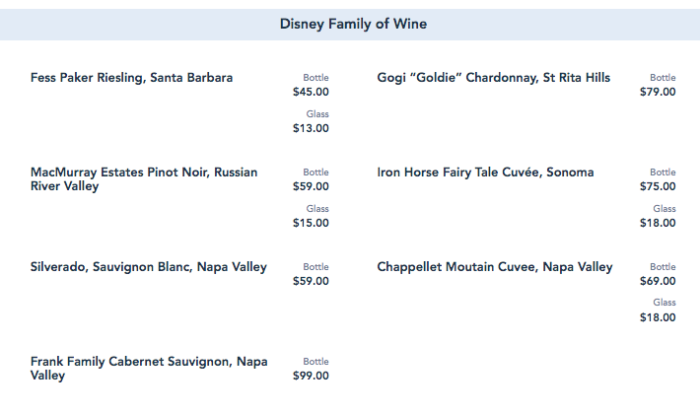The height and width of the screenshot is (414, 700).
Task: Select Iron Horse Fairy Tale Cuvée, Sonoma
Action: 485,172
